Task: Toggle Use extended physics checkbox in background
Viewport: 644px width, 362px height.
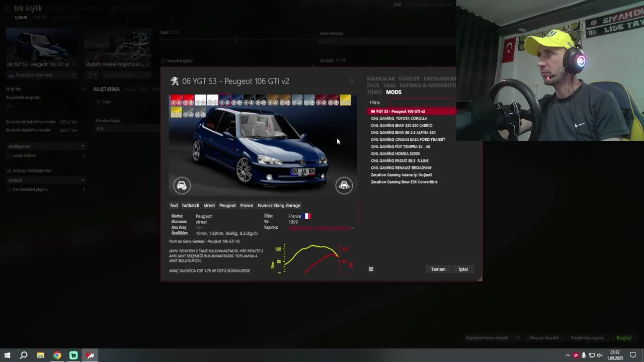Action: 9,190
